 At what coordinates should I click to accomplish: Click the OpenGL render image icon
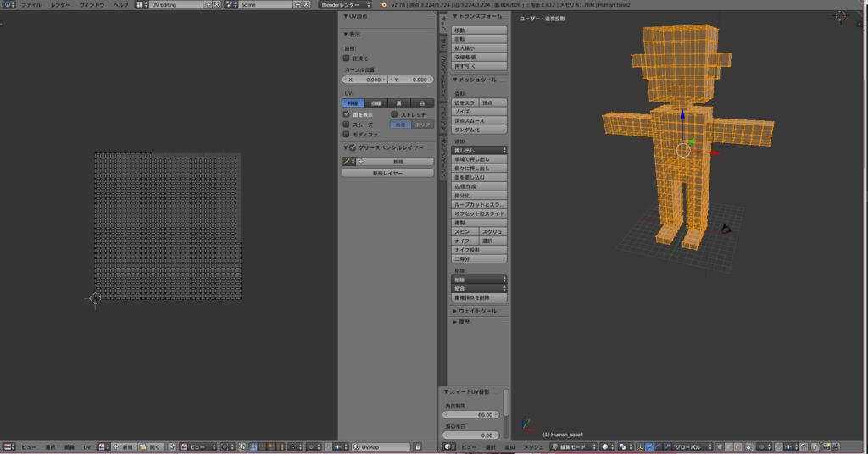(826, 447)
